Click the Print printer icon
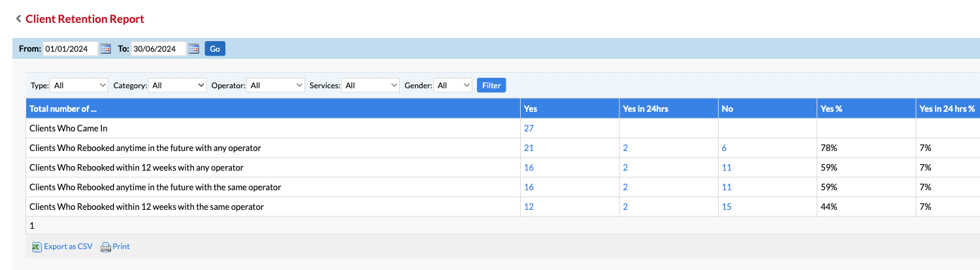This screenshot has height=270, width=980. tap(106, 247)
